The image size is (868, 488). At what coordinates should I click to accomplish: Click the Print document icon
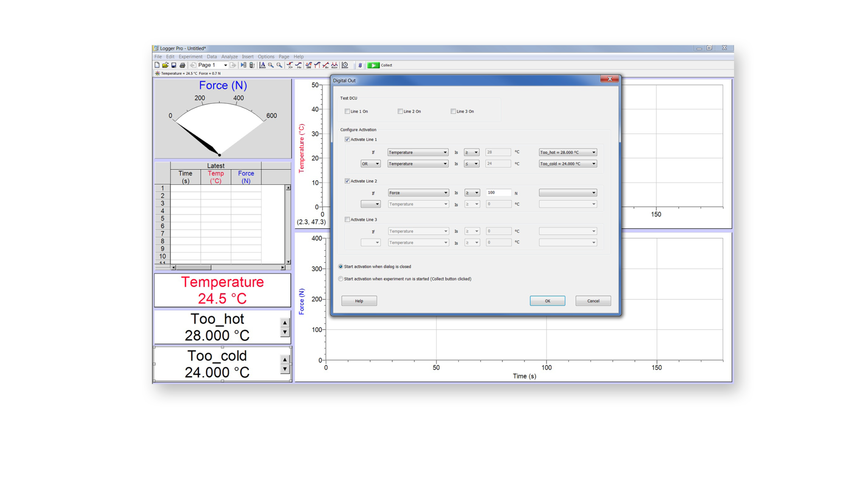click(182, 65)
